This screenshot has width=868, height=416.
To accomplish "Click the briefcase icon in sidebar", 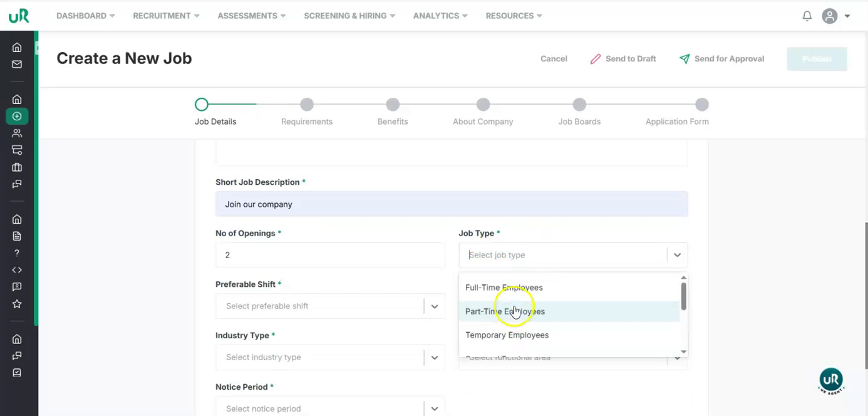I will coord(17,167).
